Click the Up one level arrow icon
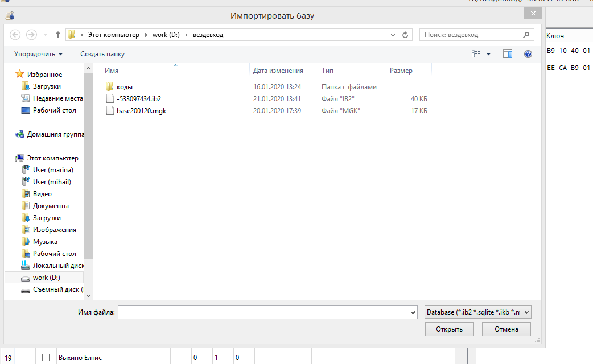Screen dimensions: 593x364 [58, 35]
